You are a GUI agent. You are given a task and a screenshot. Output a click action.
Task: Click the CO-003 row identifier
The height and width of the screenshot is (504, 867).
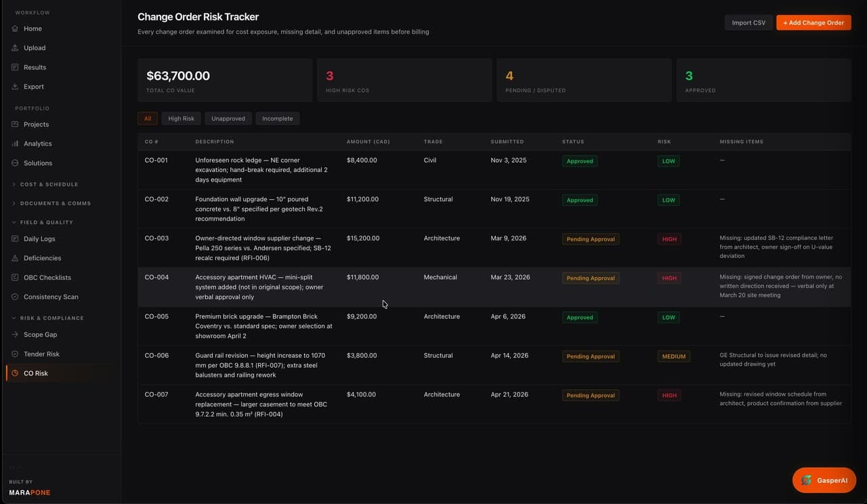[x=156, y=238]
